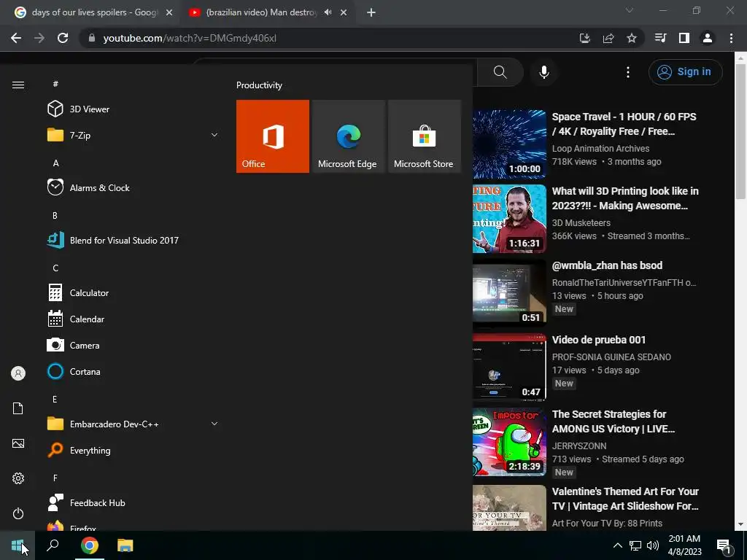Click the volume speaker tray icon
The image size is (747, 560).
pyautogui.click(x=653, y=545)
